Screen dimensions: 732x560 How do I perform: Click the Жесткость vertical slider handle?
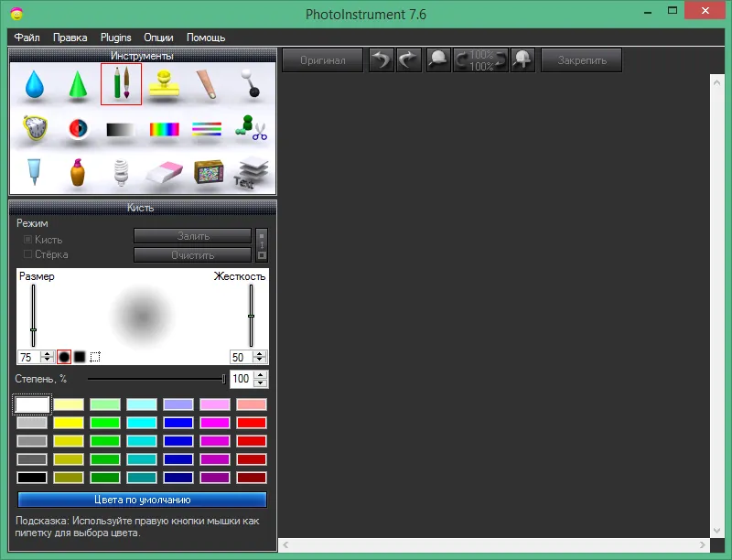coord(251,316)
